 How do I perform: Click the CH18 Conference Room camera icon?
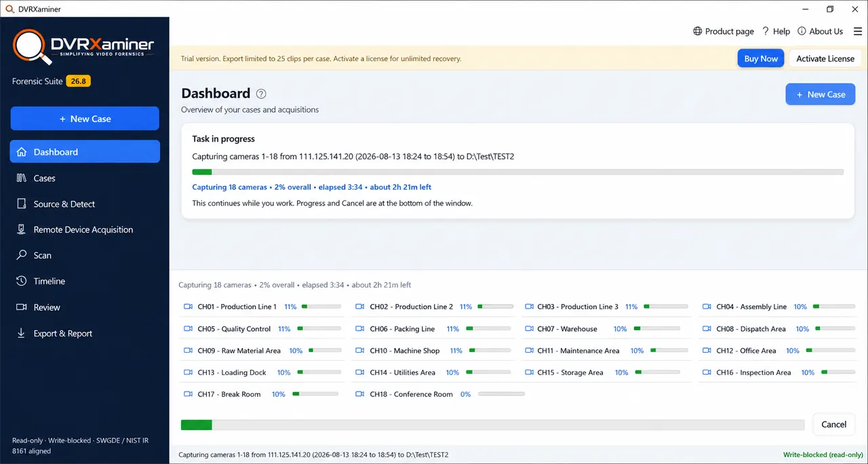[360, 394]
